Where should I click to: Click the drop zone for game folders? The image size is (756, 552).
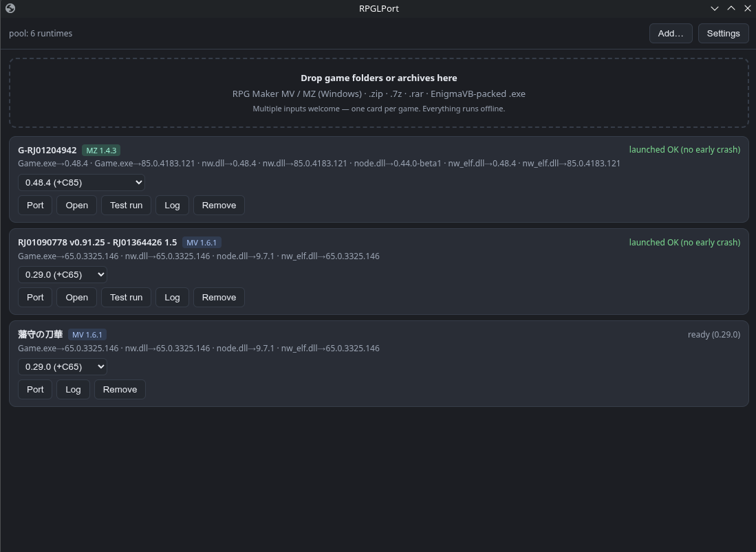(x=378, y=93)
